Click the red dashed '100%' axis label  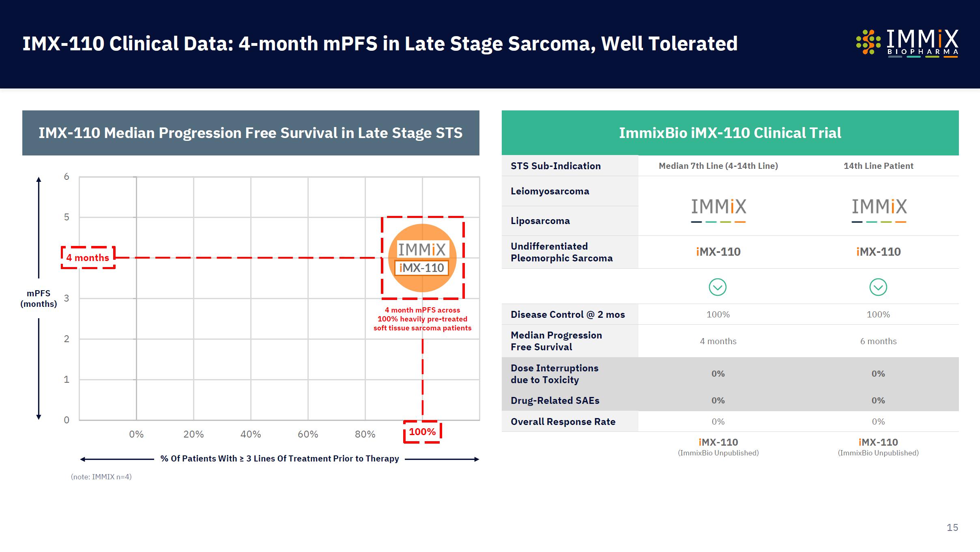pyautogui.click(x=422, y=432)
